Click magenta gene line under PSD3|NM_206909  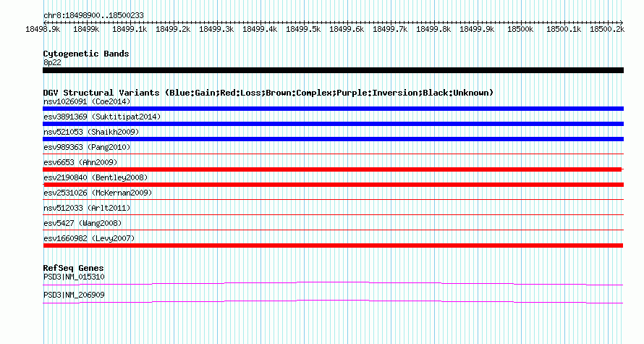point(333,302)
